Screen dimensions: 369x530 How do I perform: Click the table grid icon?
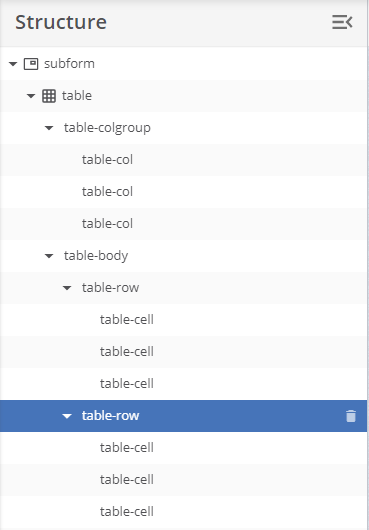[49, 96]
